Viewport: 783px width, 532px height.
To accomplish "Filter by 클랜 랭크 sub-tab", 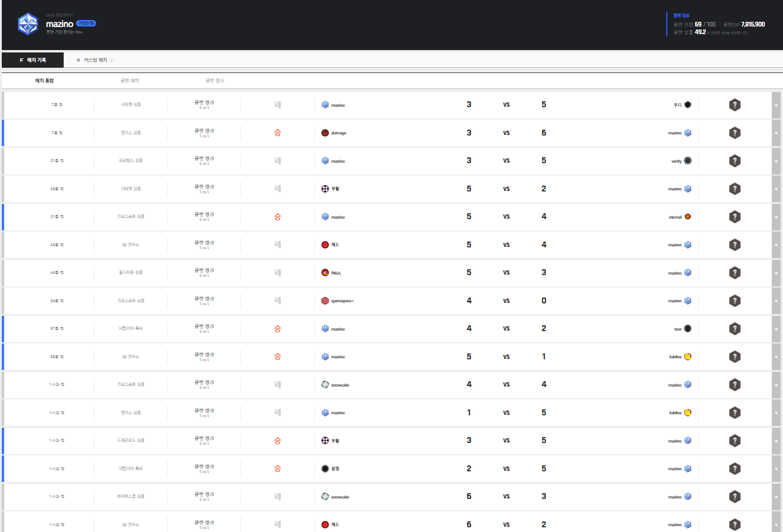I will click(215, 81).
